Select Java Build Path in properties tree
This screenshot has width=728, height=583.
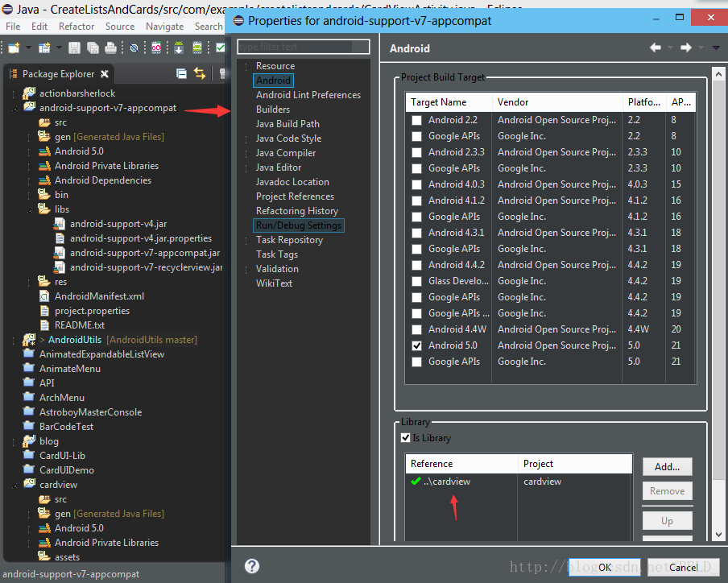click(287, 124)
